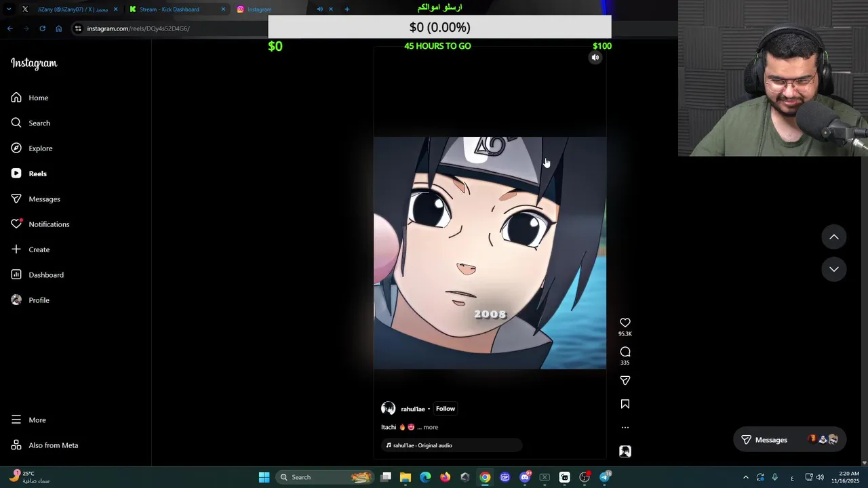Open reel comments bubble icon
The image size is (868, 488).
point(625,352)
